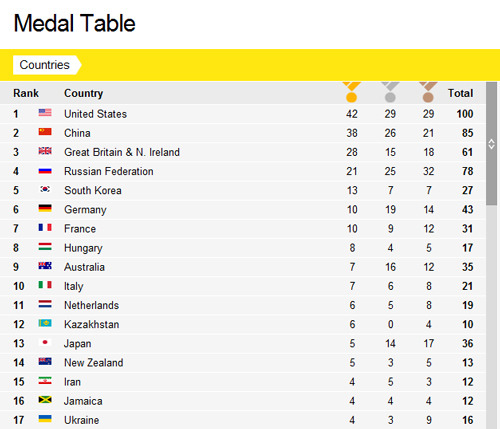Click the China flag icon
Viewport: 500px width, 429px height.
point(45,132)
